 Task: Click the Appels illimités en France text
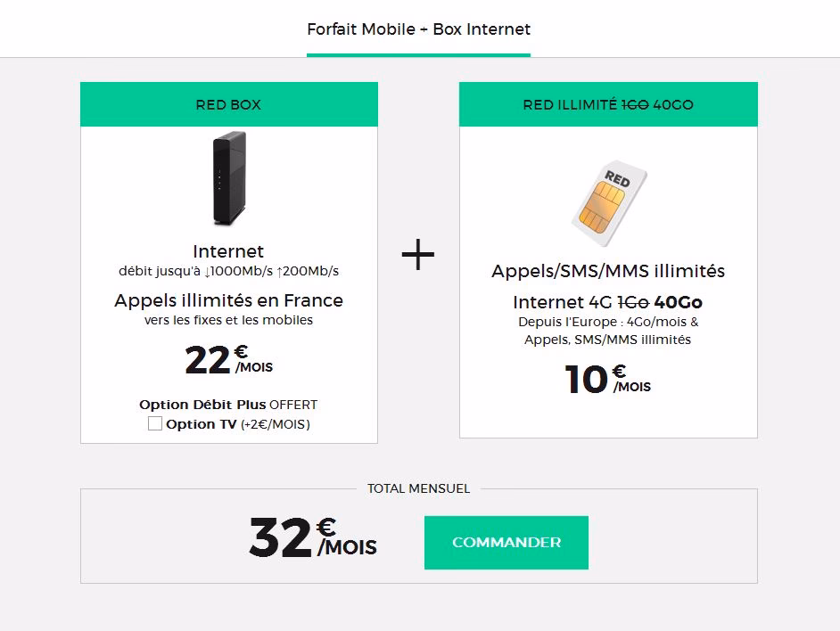(x=228, y=300)
